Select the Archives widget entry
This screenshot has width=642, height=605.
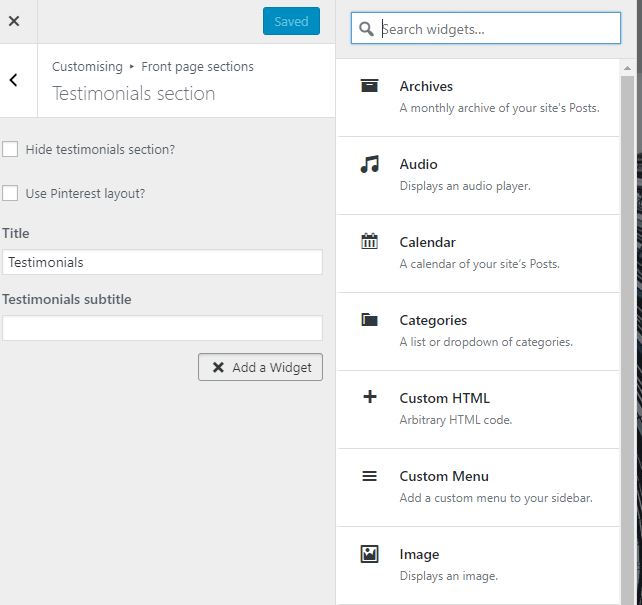point(478,97)
